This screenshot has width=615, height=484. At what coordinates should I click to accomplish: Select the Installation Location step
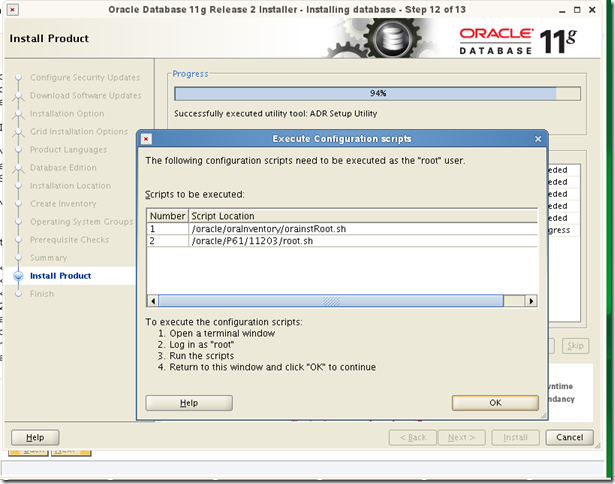[x=71, y=186]
